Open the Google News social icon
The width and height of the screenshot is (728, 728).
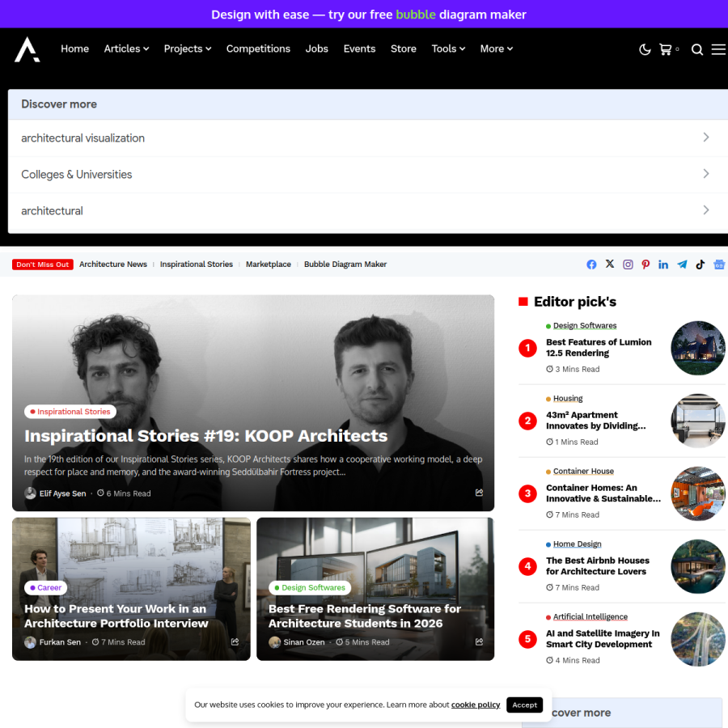tap(719, 265)
